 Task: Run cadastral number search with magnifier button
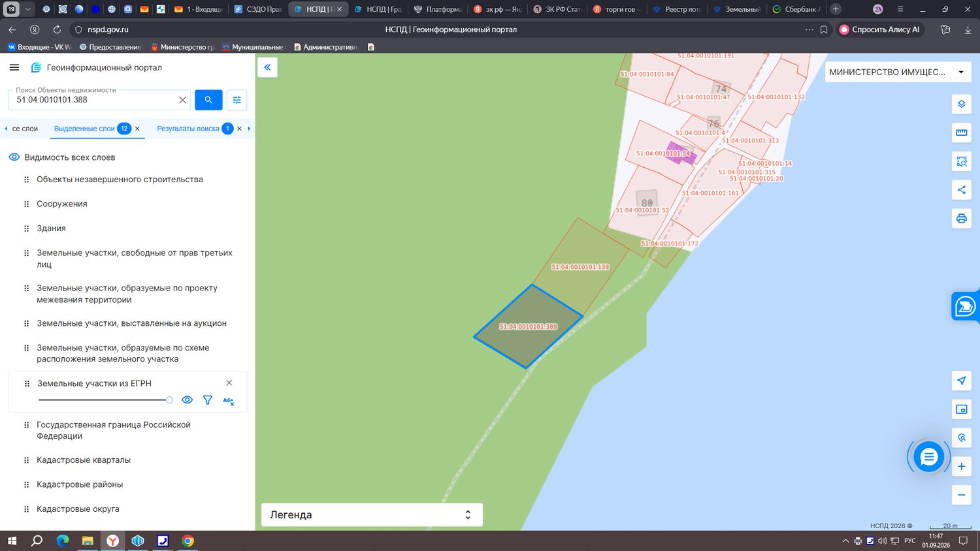208,100
